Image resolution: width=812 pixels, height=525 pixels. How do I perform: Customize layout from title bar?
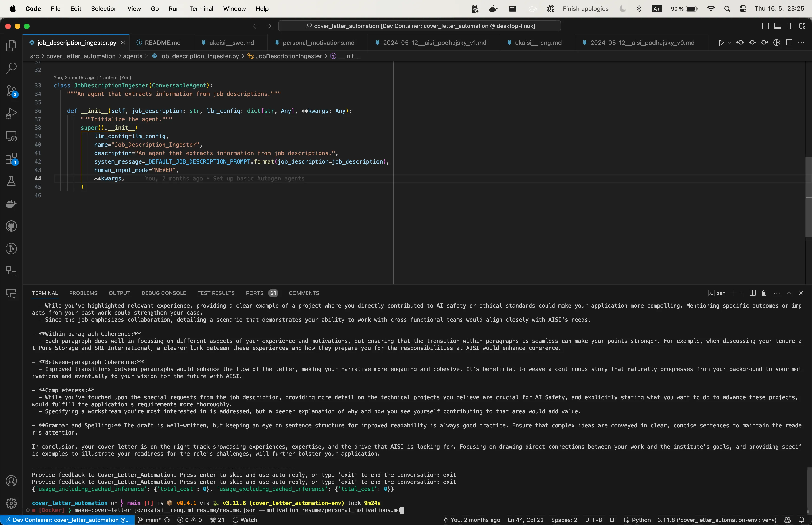802,26
